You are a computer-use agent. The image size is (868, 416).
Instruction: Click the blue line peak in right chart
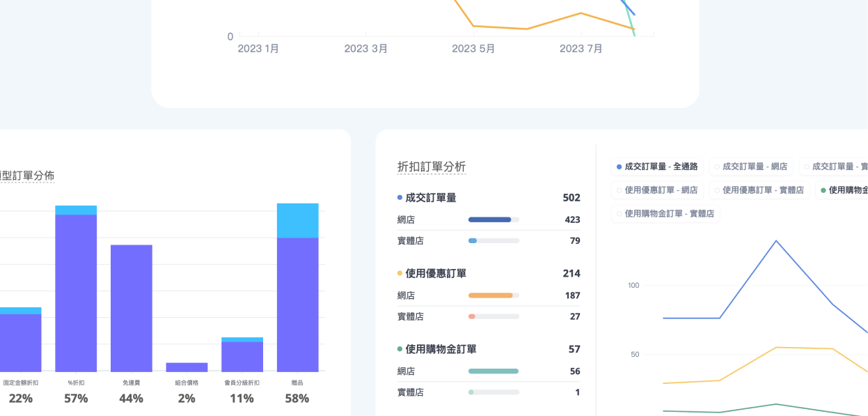(776, 241)
